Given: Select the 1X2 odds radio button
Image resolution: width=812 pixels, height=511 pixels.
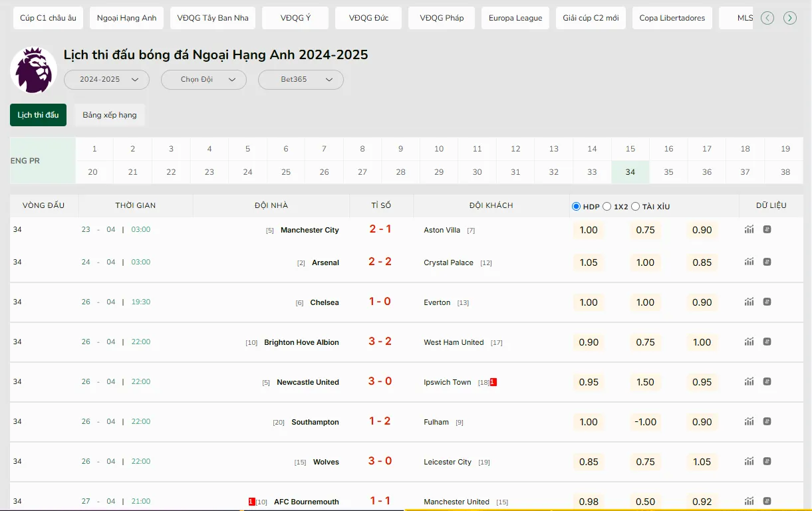Looking at the screenshot, I should click(607, 206).
